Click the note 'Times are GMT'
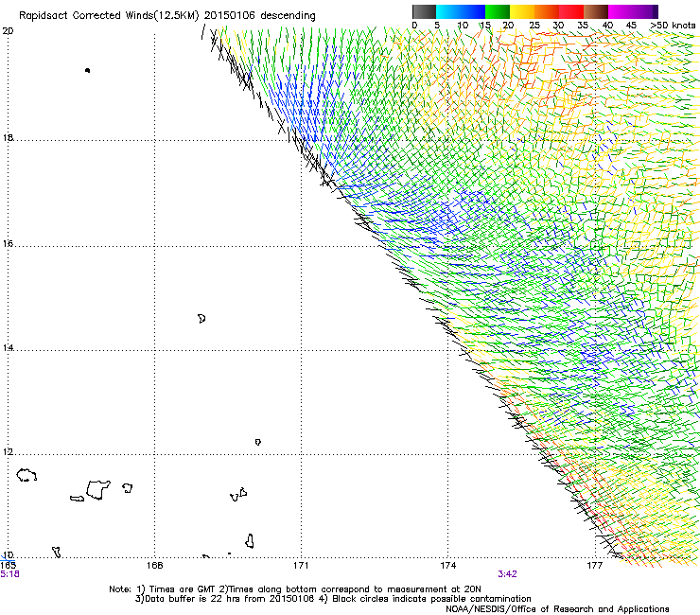This screenshot has width=700, height=615. click(182, 589)
